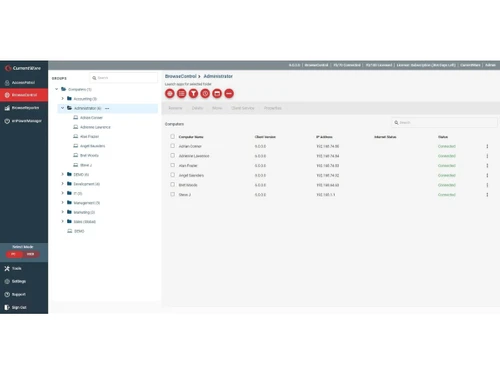Click Sign Out in the sidebar
The width and height of the screenshot is (500, 375).
(x=15, y=307)
